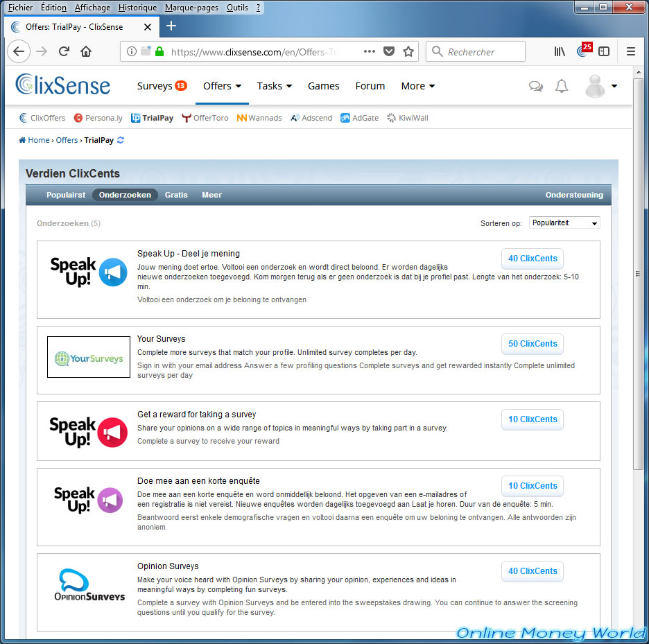Open the Forum page
The width and height of the screenshot is (649, 644).
370,86
